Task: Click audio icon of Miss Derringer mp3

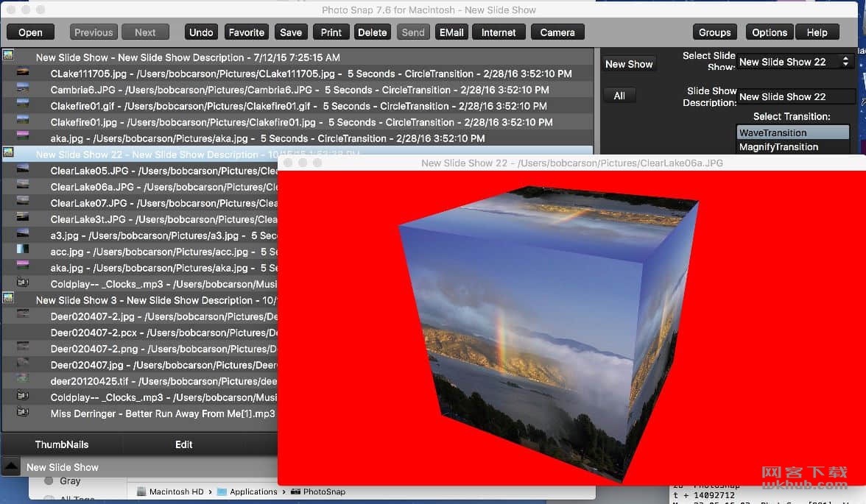Action: [23, 412]
